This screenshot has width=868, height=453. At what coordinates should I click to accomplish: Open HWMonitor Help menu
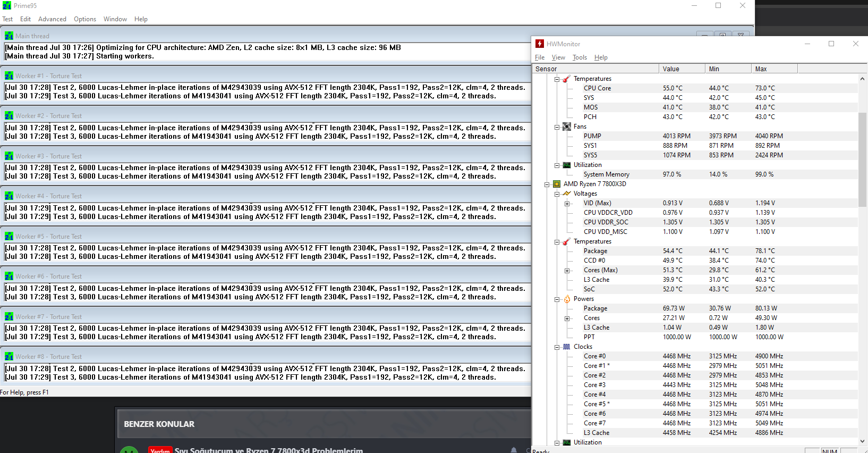click(601, 57)
